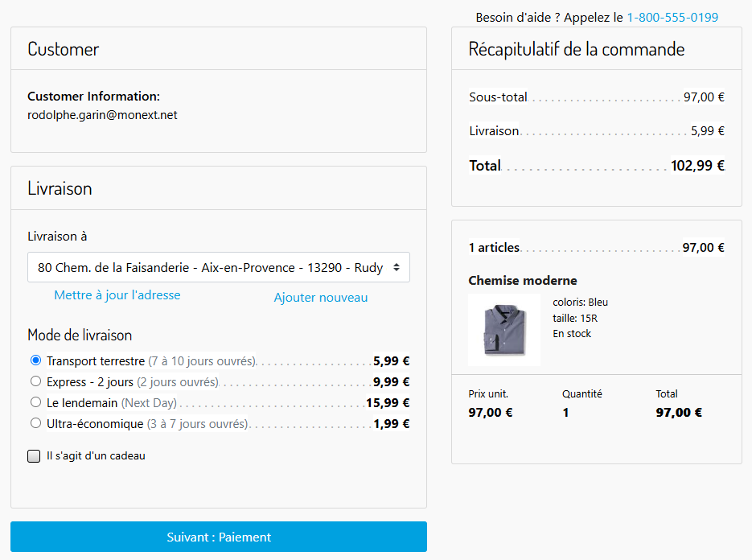The image size is (752, 560).
Task: Select Transport terrestre shipping option
Action: (x=35, y=360)
